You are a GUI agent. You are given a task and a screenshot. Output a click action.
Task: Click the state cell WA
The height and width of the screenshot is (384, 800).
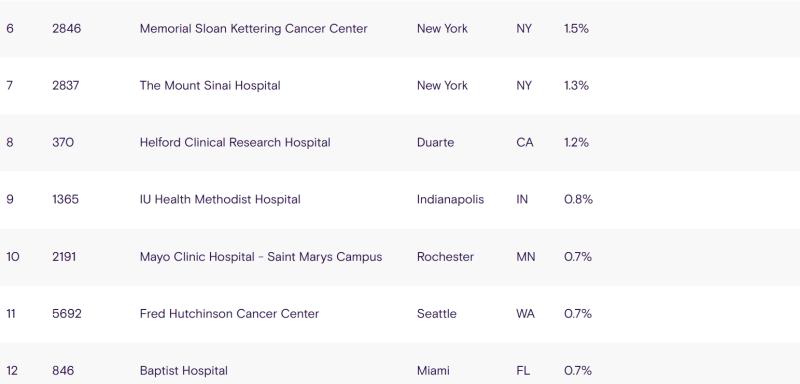pyautogui.click(x=526, y=314)
